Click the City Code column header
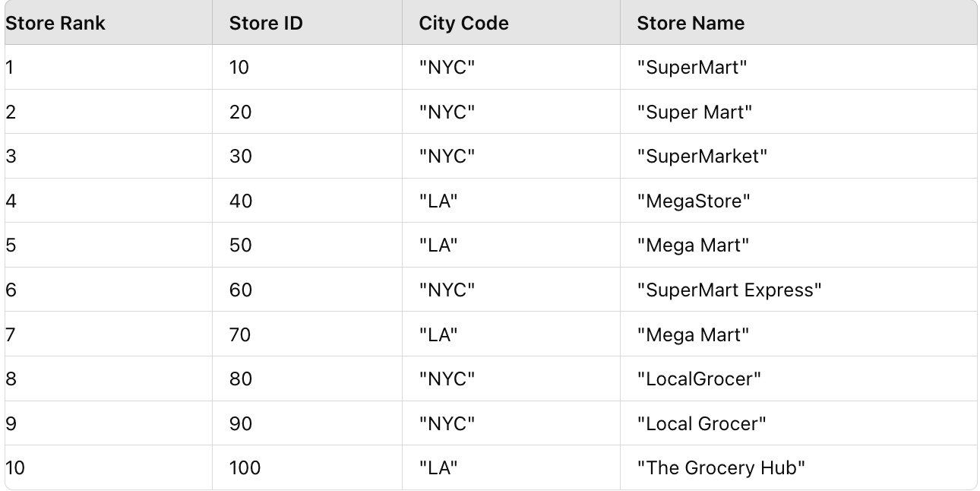 tap(463, 23)
